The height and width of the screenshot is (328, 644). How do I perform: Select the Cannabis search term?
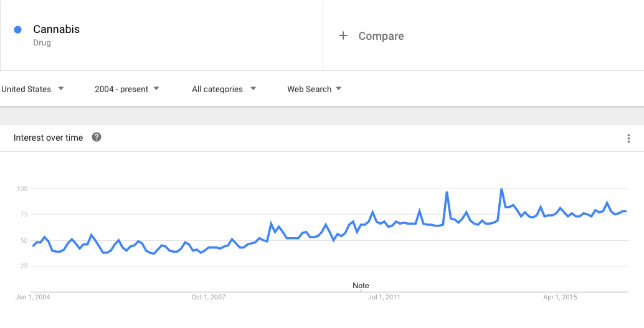point(56,29)
